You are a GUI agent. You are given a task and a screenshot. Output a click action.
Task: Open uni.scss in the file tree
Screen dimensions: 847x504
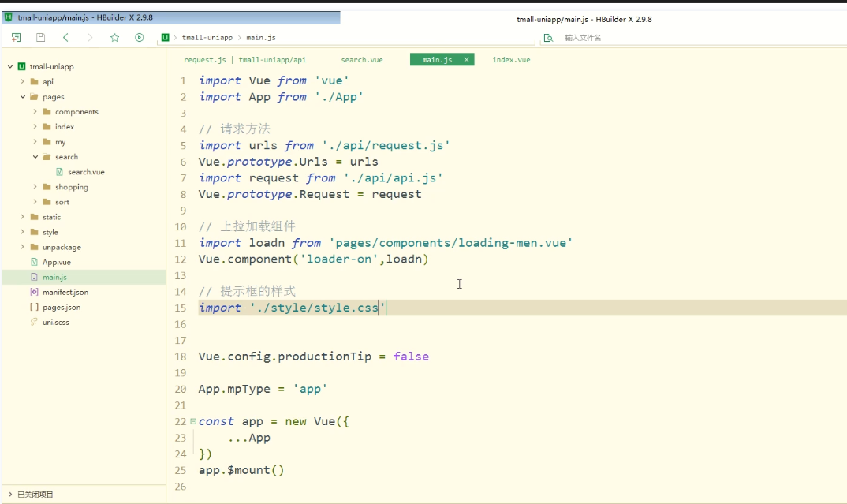tap(56, 322)
